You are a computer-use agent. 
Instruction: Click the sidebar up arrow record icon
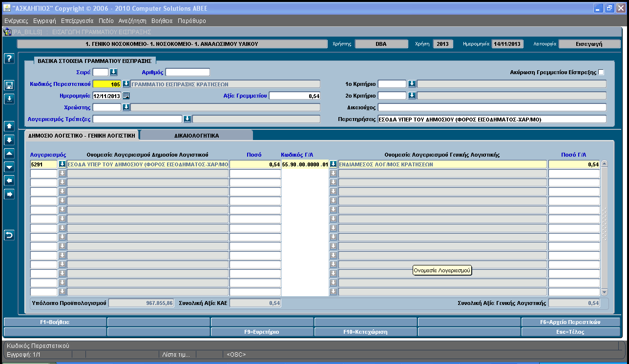(9, 126)
